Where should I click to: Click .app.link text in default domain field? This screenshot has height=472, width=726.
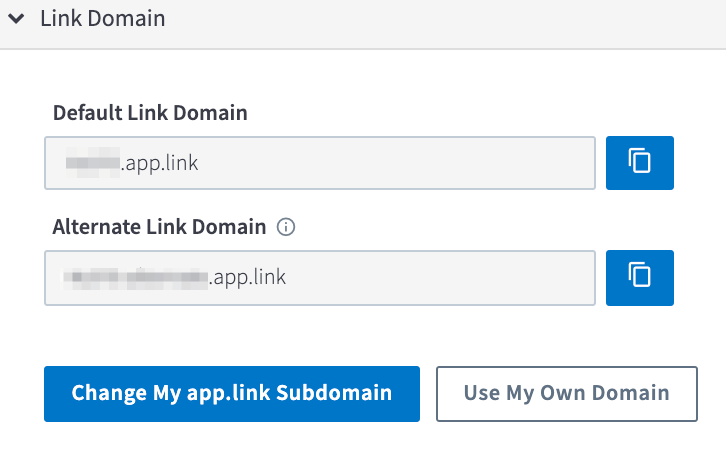(x=159, y=164)
